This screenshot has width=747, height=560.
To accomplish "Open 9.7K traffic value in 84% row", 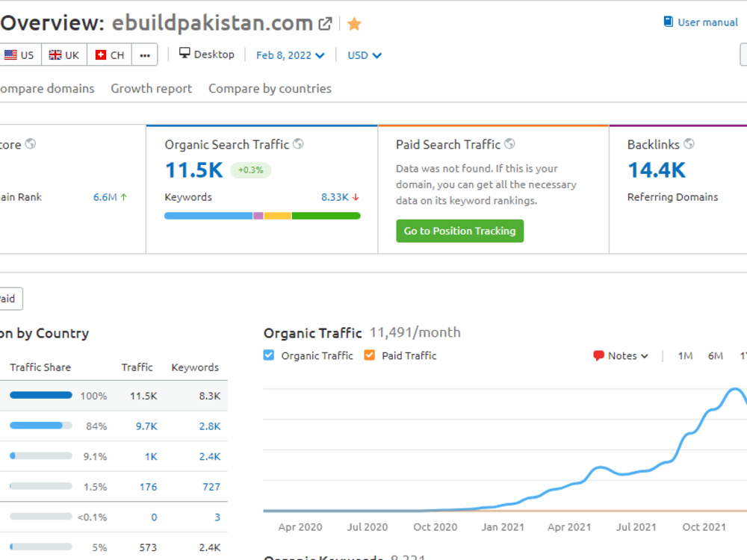I will pyautogui.click(x=146, y=426).
